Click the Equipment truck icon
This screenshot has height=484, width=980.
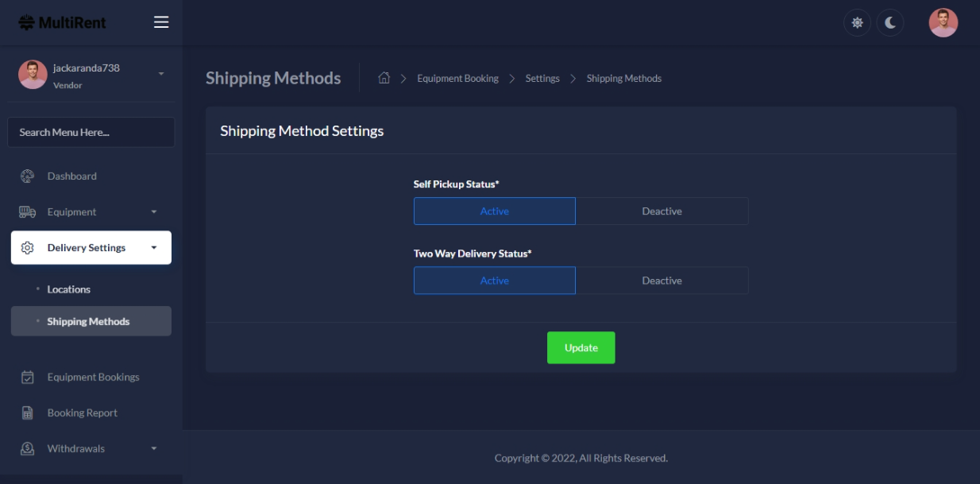pos(27,212)
